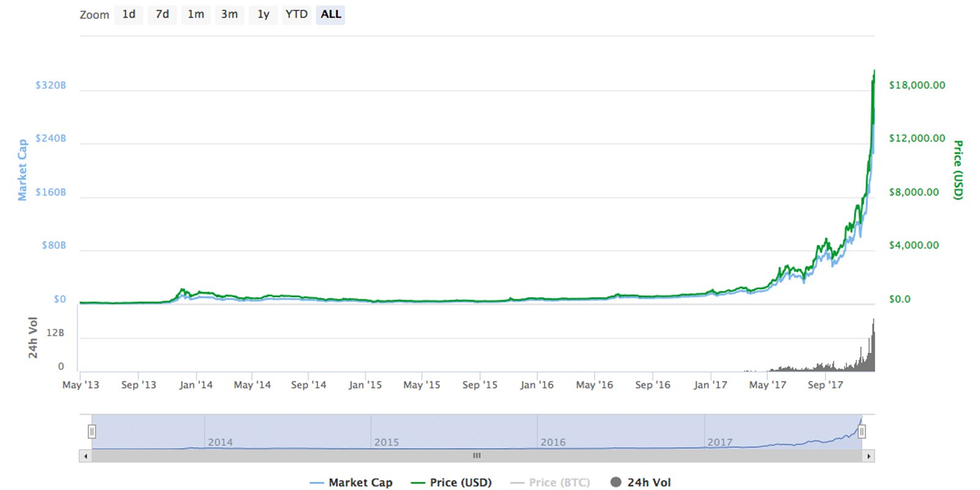Click the Jan '14 date label

(196, 385)
